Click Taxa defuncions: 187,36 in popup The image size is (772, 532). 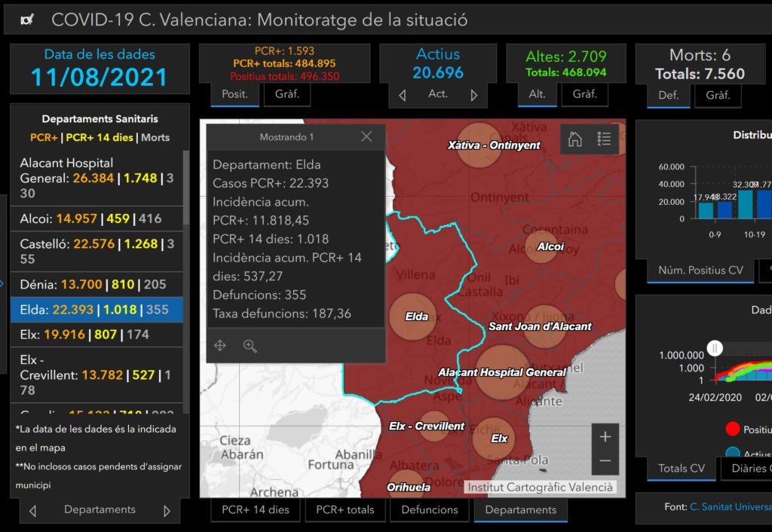[x=282, y=313]
